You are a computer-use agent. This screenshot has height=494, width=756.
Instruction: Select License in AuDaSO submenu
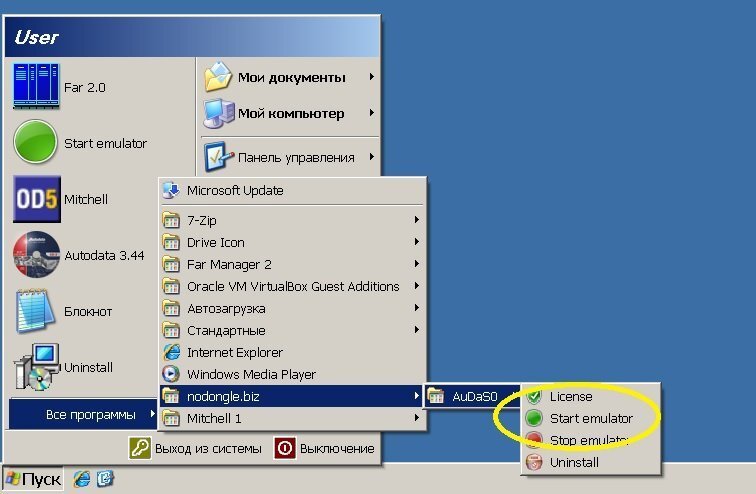pyautogui.click(x=571, y=396)
